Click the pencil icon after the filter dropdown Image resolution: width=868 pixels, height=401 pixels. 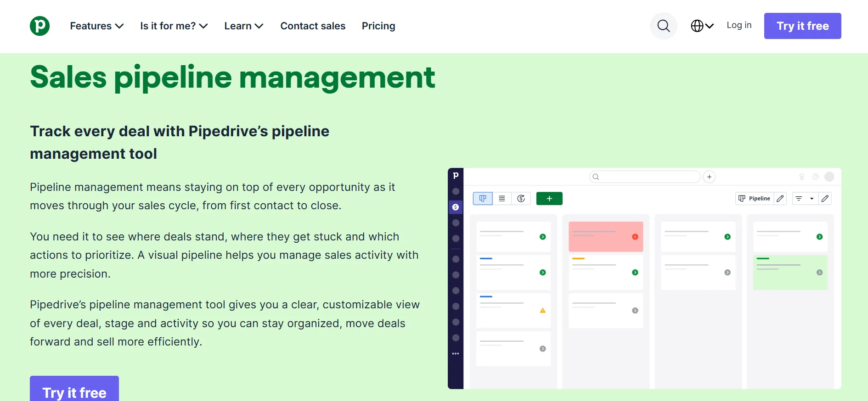click(x=825, y=198)
